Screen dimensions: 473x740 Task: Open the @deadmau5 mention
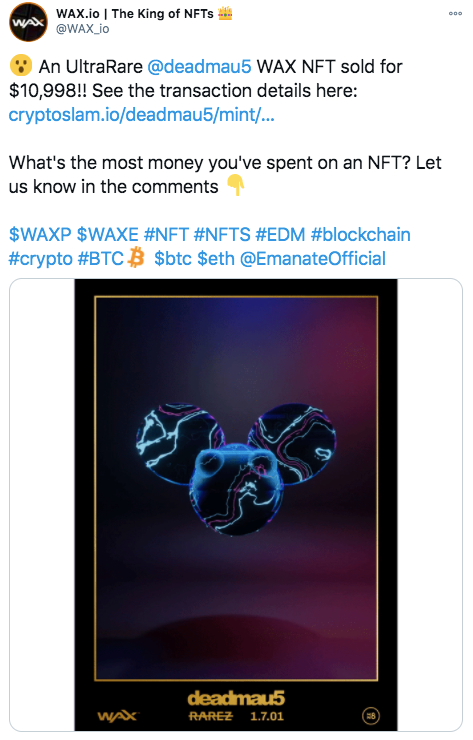point(199,67)
